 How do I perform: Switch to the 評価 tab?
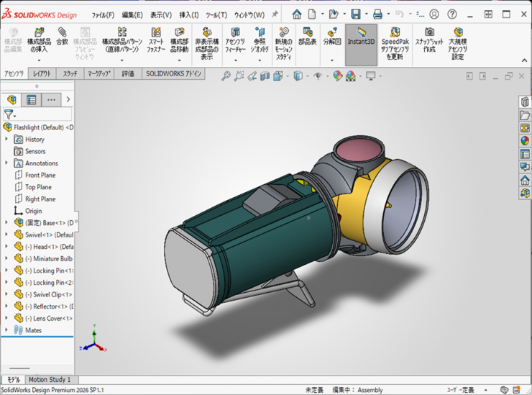click(x=127, y=74)
